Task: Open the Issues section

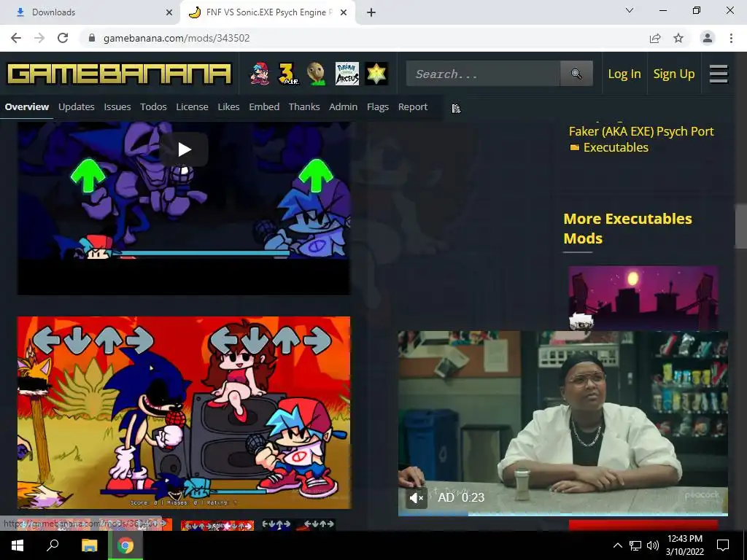Action: tap(117, 106)
